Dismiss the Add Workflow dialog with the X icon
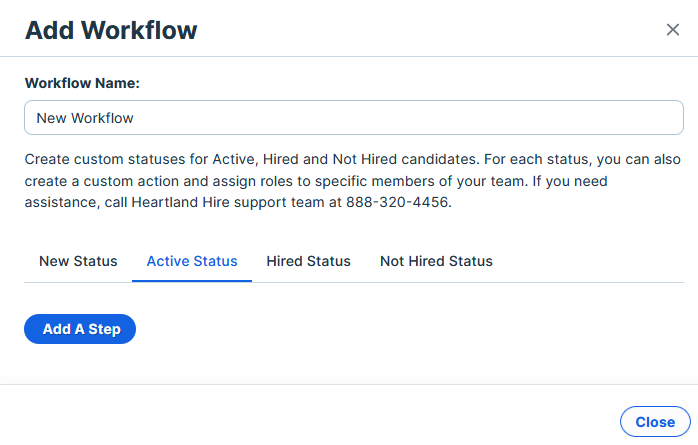The width and height of the screenshot is (698, 445). pos(672,30)
